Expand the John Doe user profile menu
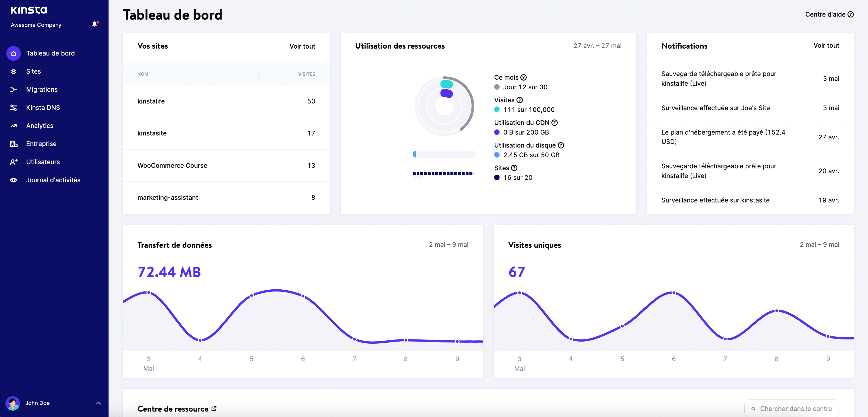Viewport: 868px width, 417px height. (97, 403)
